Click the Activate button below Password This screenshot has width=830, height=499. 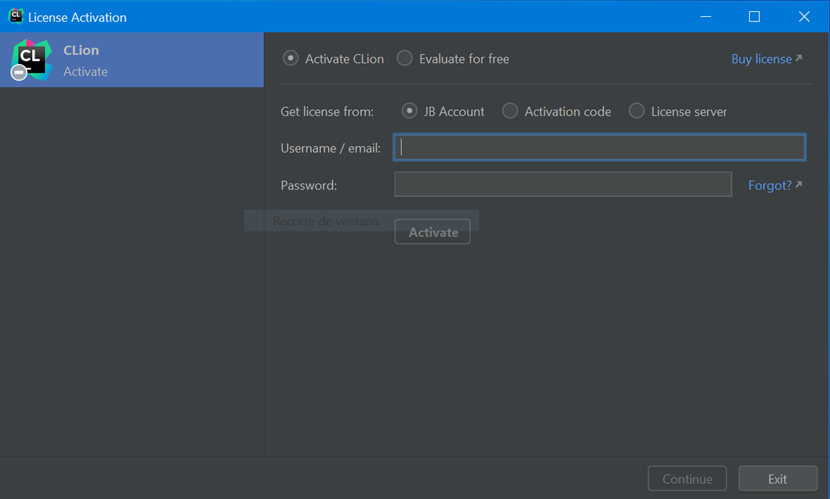click(432, 232)
